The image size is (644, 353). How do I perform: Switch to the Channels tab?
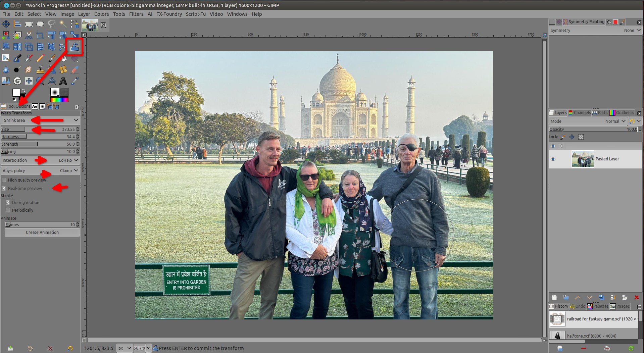tap(579, 113)
